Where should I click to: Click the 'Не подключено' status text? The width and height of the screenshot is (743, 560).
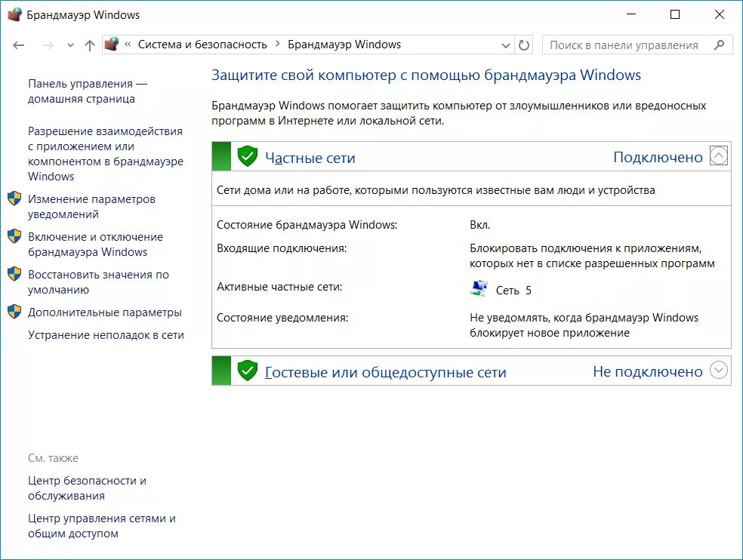[x=647, y=371]
